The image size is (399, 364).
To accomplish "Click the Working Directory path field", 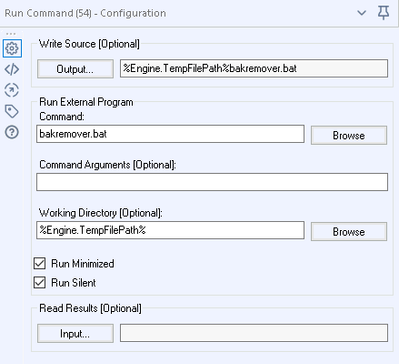I will coord(170,230).
